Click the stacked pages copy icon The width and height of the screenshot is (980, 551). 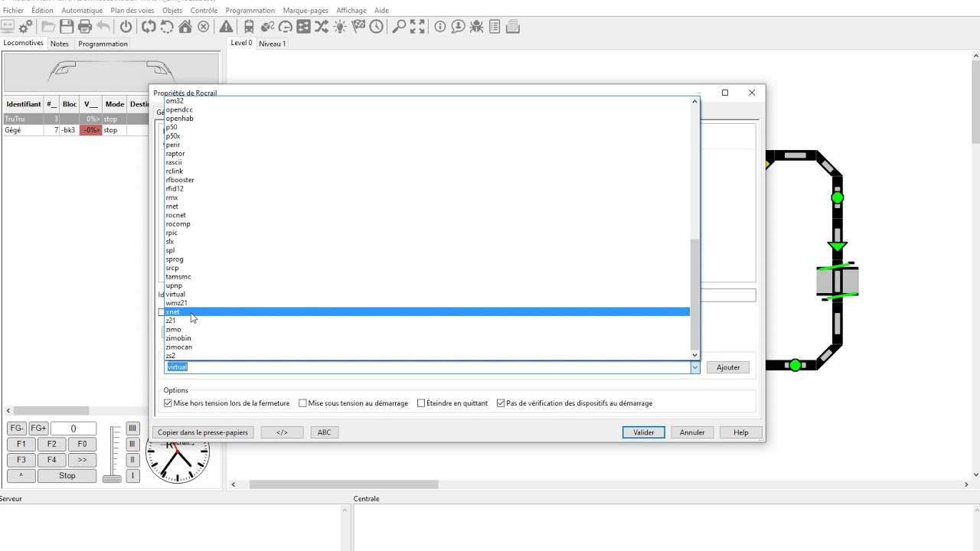click(x=513, y=27)
